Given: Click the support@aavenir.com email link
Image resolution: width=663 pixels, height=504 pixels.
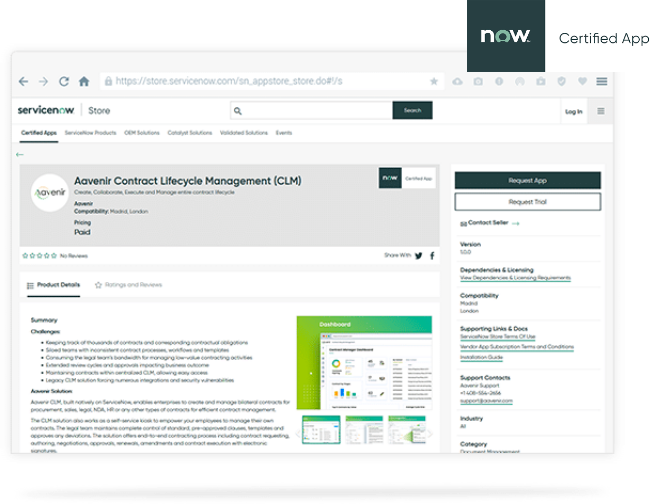Looking at the screenshot, I should click(486, 401).
